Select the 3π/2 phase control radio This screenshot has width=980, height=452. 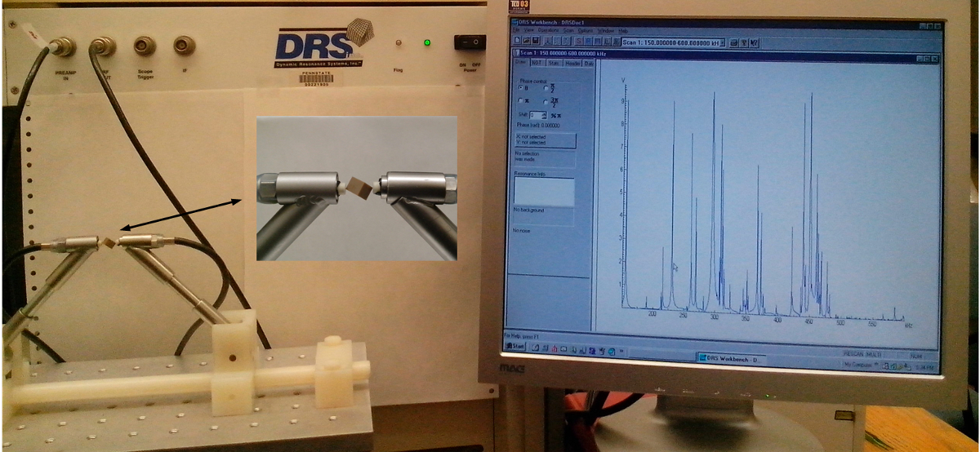[546, 102]
